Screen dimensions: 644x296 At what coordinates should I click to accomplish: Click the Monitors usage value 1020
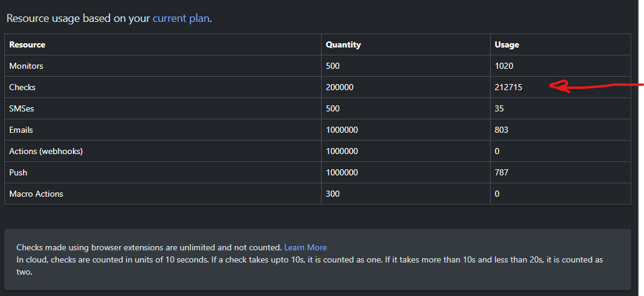504,66
